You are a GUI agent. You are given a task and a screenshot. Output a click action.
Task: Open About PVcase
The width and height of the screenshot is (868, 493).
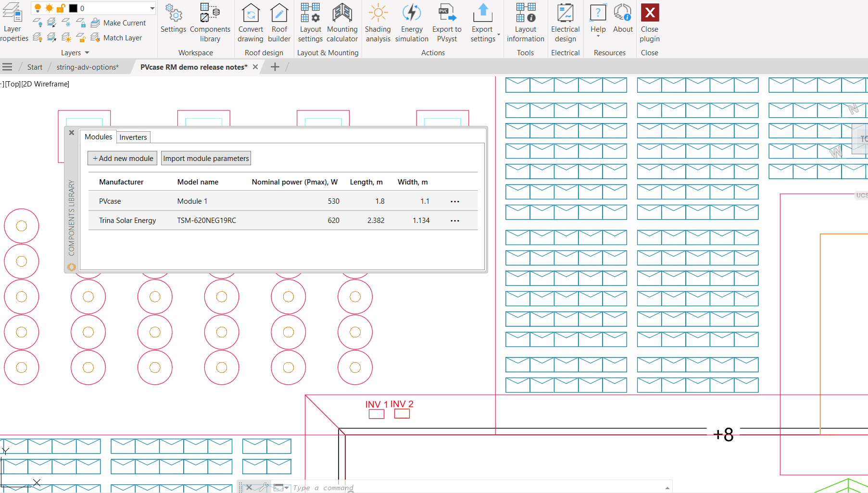(623, 19)
